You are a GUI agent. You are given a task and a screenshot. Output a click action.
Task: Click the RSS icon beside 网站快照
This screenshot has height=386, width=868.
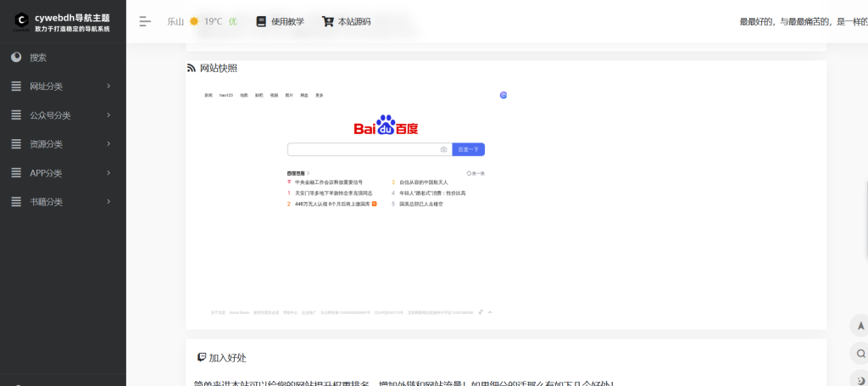click(x=192, y=68)
